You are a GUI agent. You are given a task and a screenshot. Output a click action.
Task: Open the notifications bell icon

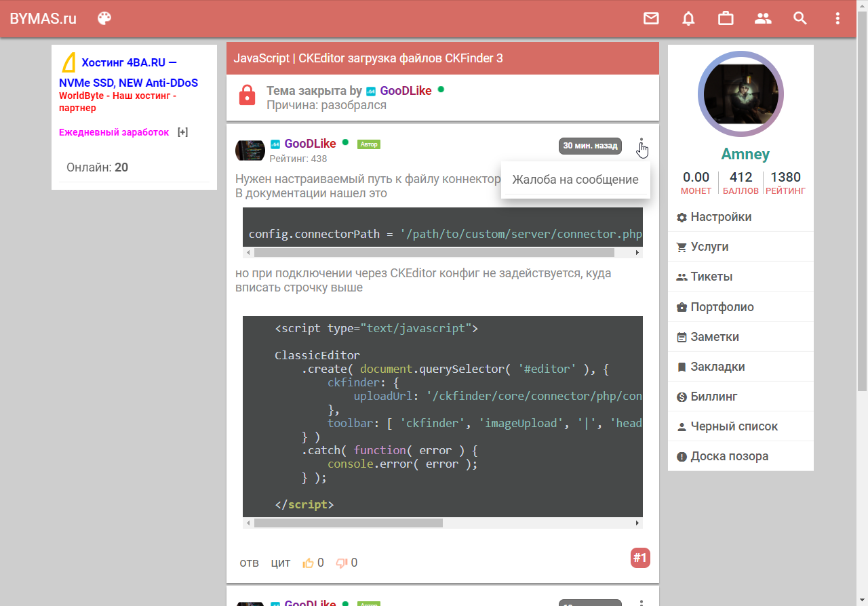click(688, 18)
